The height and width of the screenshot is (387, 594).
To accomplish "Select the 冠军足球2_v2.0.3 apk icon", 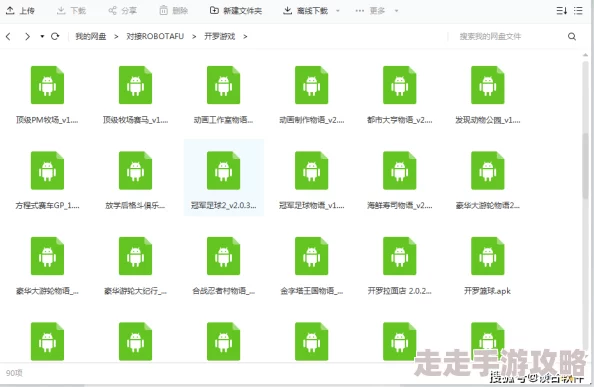I will [224, 170].
